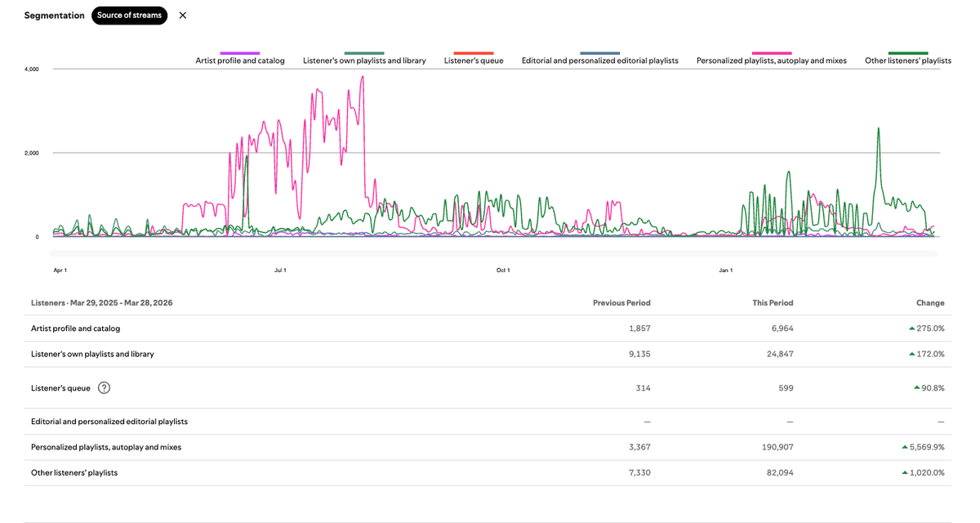Click the This Period column header
Image resolution: width=980 pixels, height=523 pixels.
coord(773,303)
